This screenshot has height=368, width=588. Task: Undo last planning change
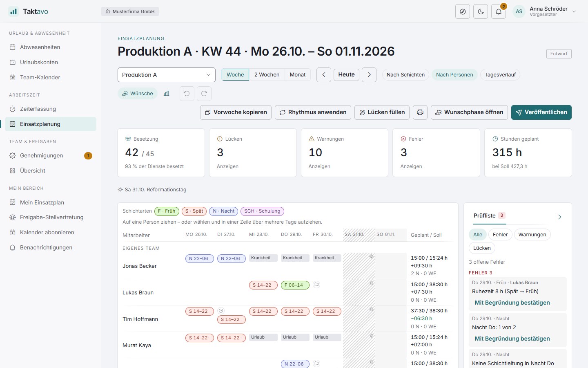[x=187, y=94]
